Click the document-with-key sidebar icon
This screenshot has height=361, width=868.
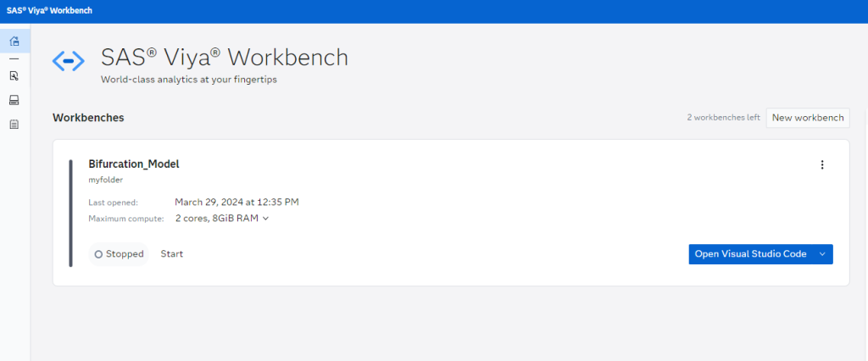[14, 75]
